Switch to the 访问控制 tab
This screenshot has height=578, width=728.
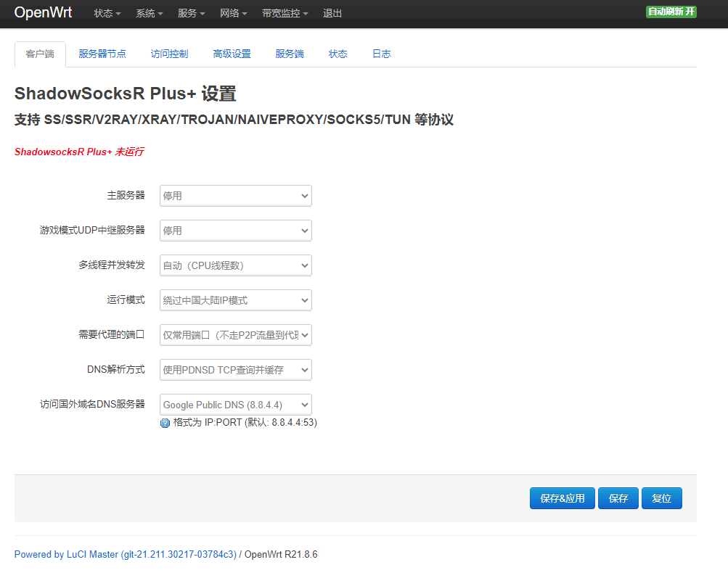tap(169, 54)
